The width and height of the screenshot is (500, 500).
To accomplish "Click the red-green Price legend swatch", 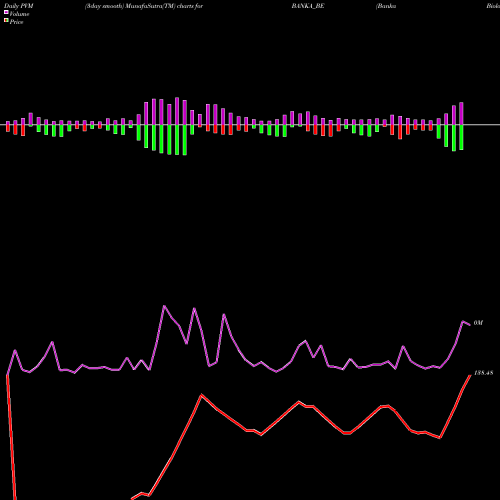I will (6, 21).
